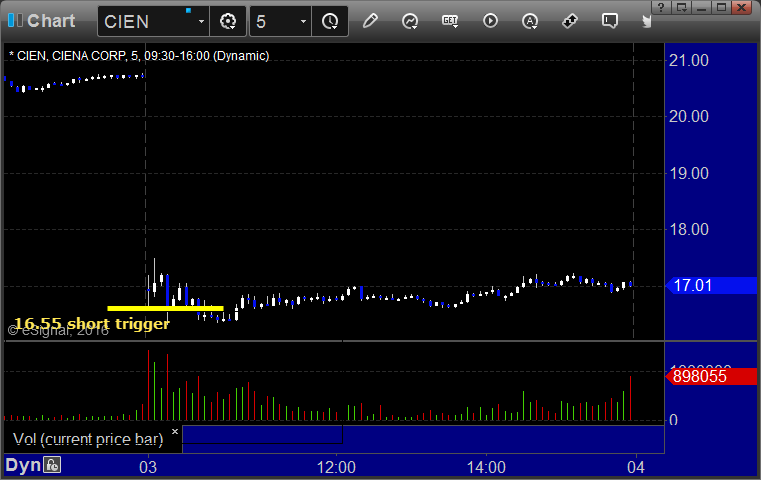The height and width of the screenshot is (480, 761).
Task: Close the Vol tooltip with x
Action: pos(175,432)
